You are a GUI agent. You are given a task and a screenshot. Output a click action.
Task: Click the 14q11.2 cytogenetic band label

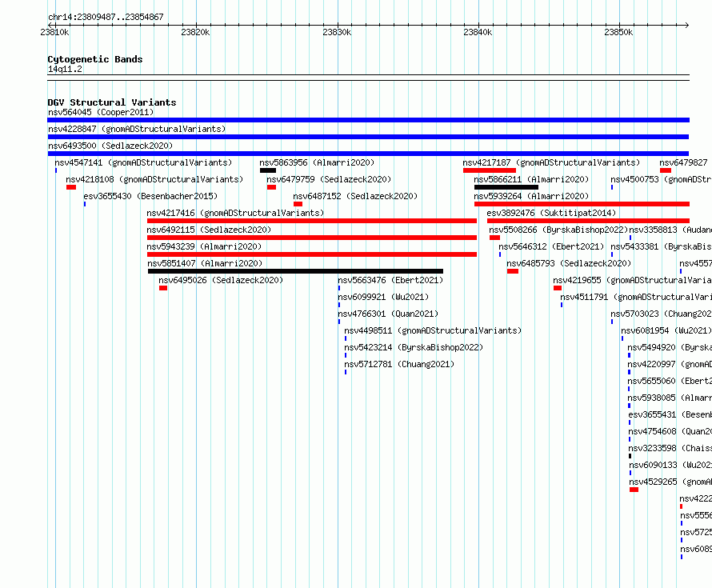[x=65, y=69]
